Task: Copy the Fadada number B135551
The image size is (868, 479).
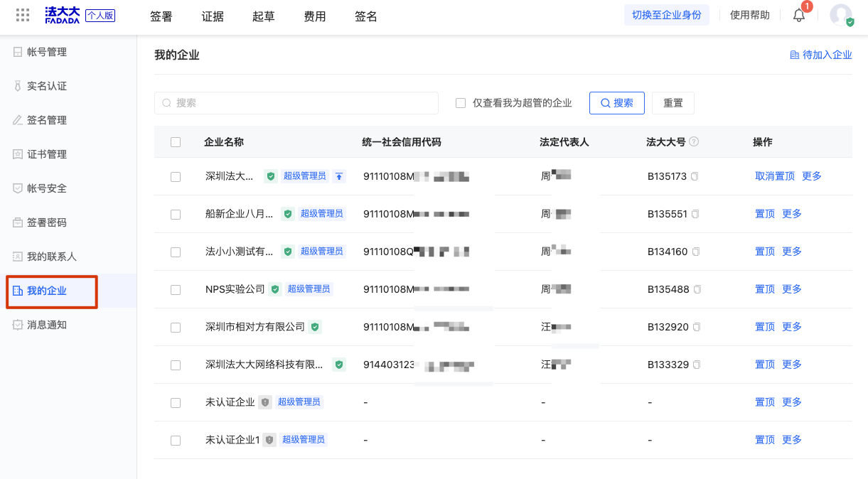Action: pos(696,214)
